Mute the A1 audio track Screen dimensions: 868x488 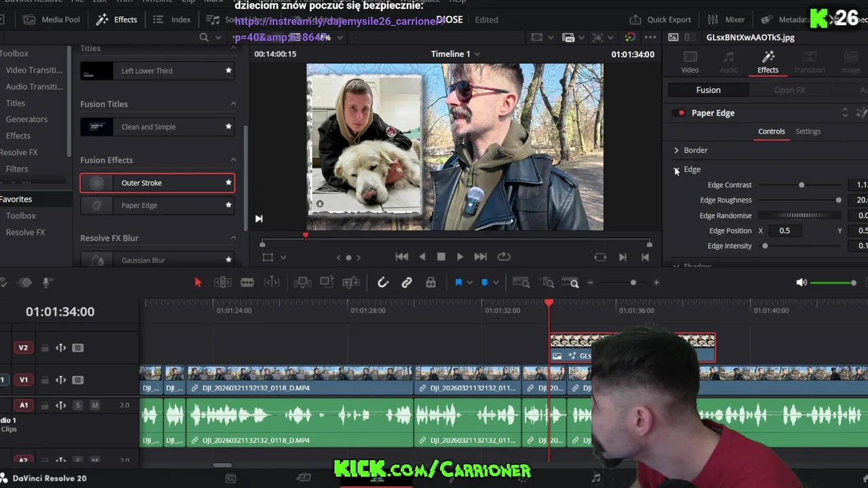click(x=95, y=405)
